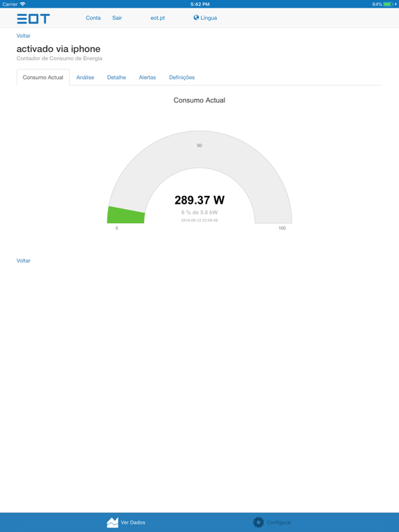Switch to the Detalhe tab
399x532 pixels.
[116, 78]
